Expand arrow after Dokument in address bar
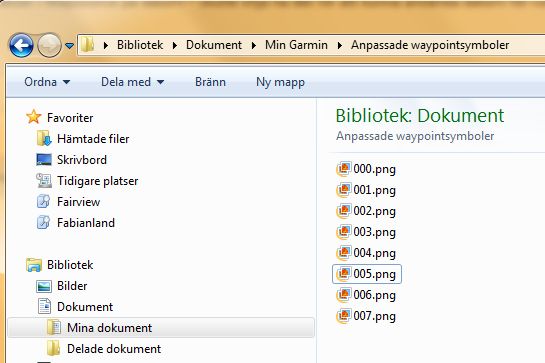The height and width of the screenshot is (363, 545). [x=254, y=45]
